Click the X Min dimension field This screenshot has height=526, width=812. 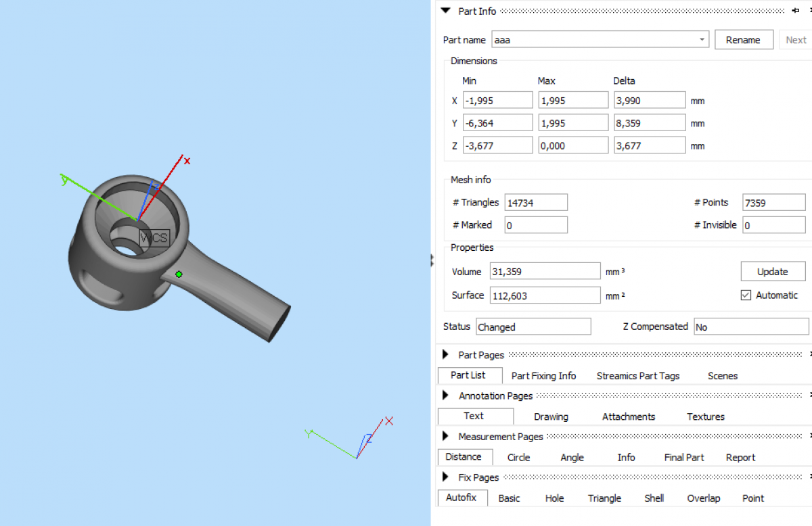[x=498, y=101]
